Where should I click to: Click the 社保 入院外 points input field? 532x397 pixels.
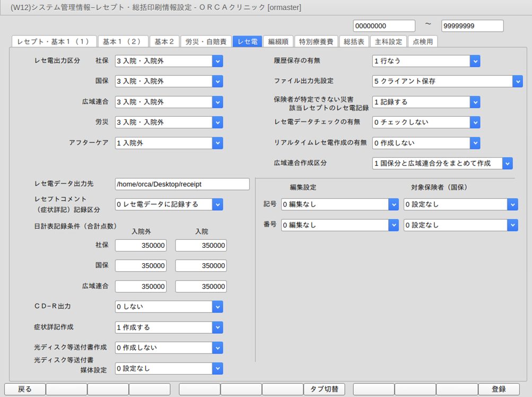click(x=141, y=245)
